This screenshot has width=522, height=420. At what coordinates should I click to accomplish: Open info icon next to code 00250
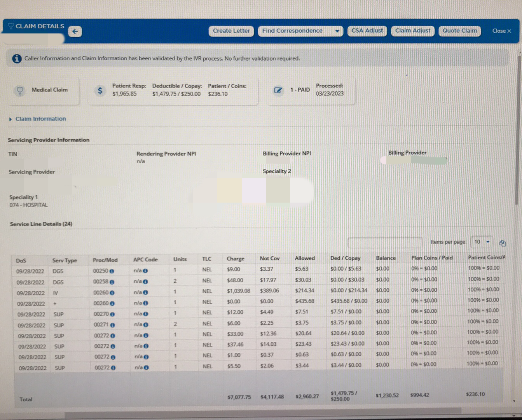click(112, 271)
